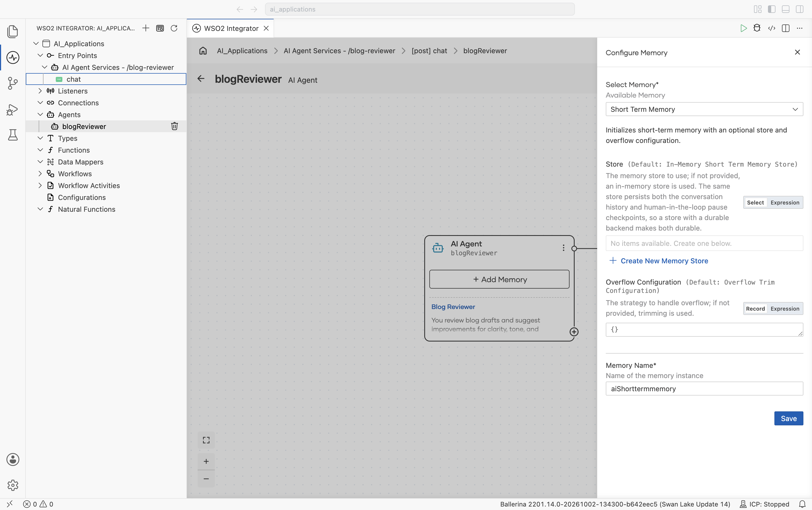Open the AI Agent node three-dot menu
812x510 pixels.
click(x=563, y=248)
